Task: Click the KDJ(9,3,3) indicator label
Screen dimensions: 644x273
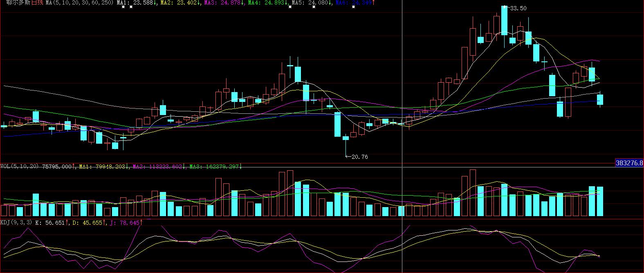Action: click(x=16, y=223)
